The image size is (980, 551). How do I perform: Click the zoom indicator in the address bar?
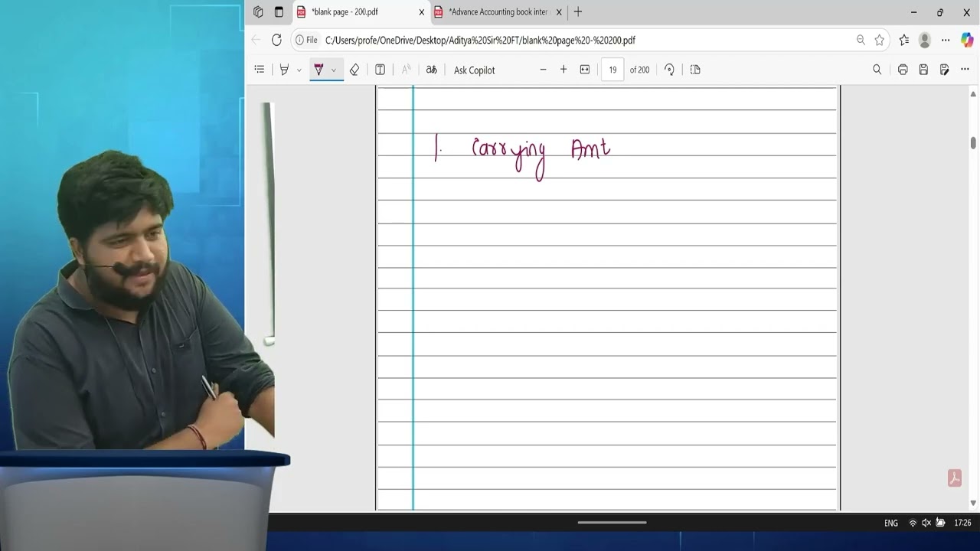point(861,40)
